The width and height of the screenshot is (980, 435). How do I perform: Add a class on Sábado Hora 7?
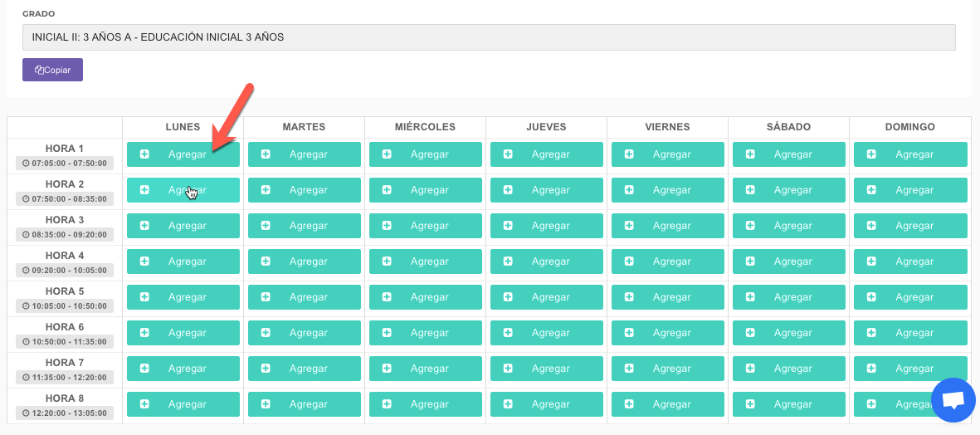tap(789, 369)
